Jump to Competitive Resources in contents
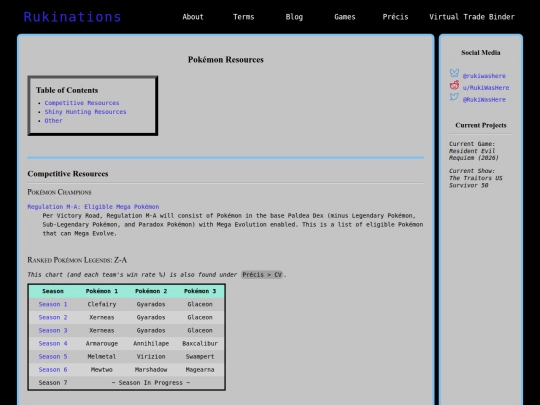540x405 pixels. (x=82, y=103)
